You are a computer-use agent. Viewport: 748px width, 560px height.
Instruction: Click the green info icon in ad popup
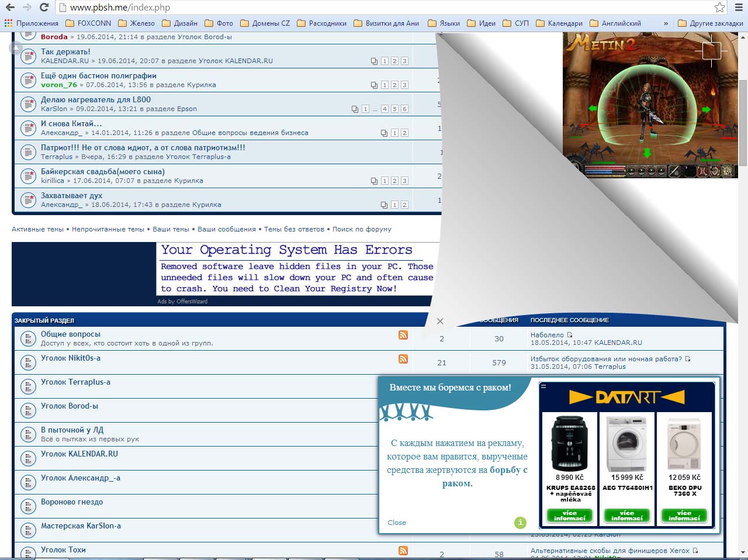(520, 523)
